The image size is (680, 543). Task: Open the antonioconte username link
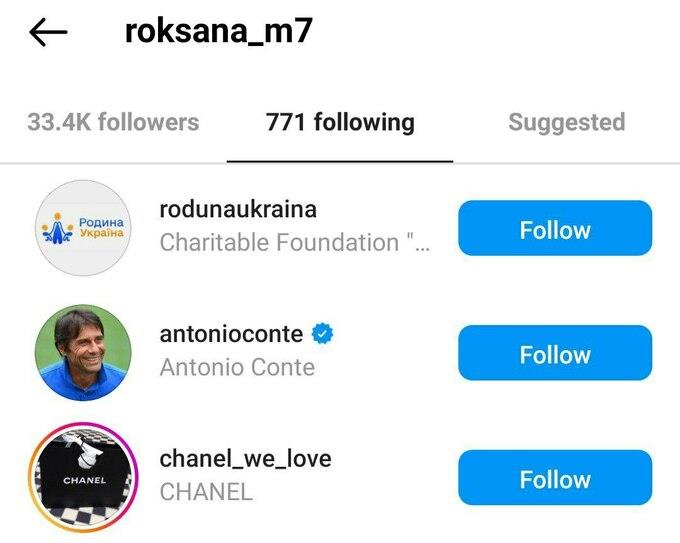pos(233,334)
